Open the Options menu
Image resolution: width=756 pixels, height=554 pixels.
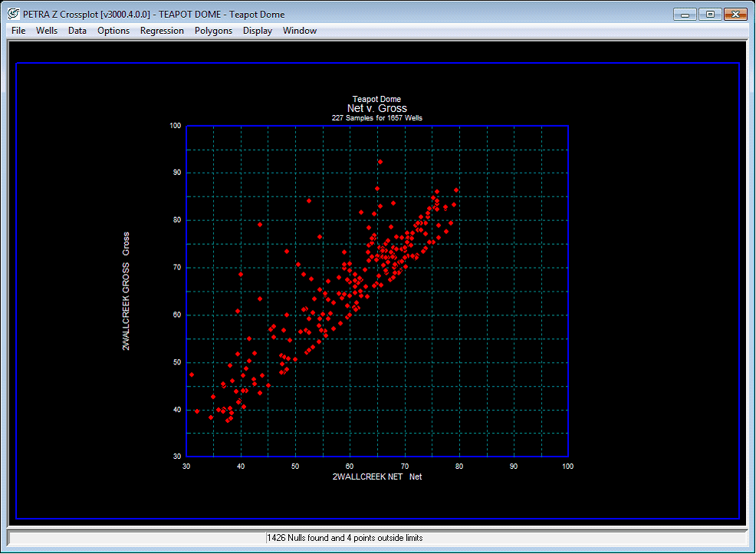tap(113, 30)
